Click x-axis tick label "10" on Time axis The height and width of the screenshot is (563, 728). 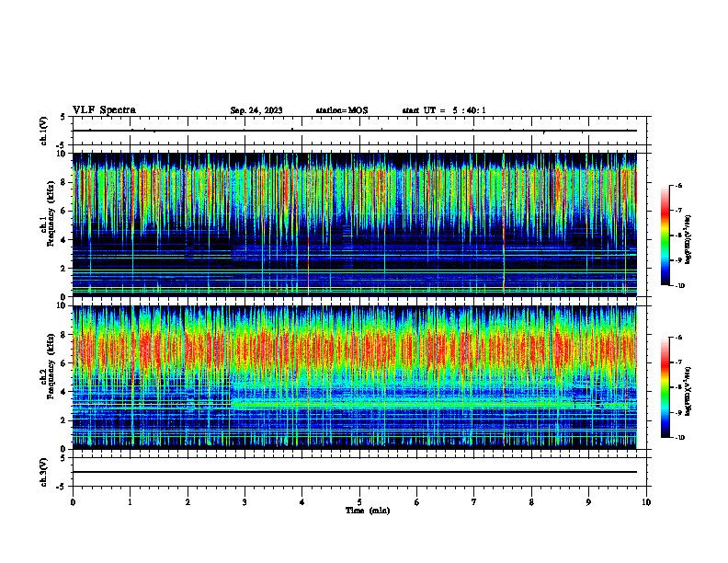(646, 502)
